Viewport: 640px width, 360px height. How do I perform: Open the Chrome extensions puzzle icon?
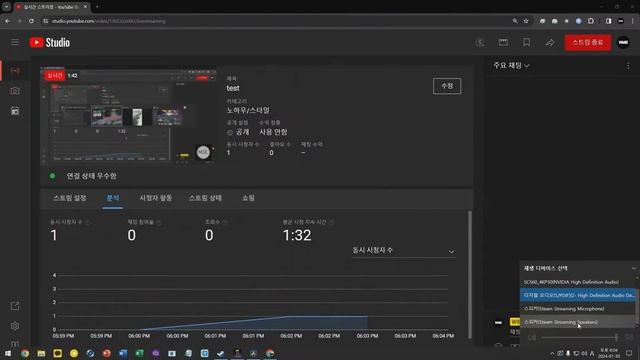(x=591, y=21)
